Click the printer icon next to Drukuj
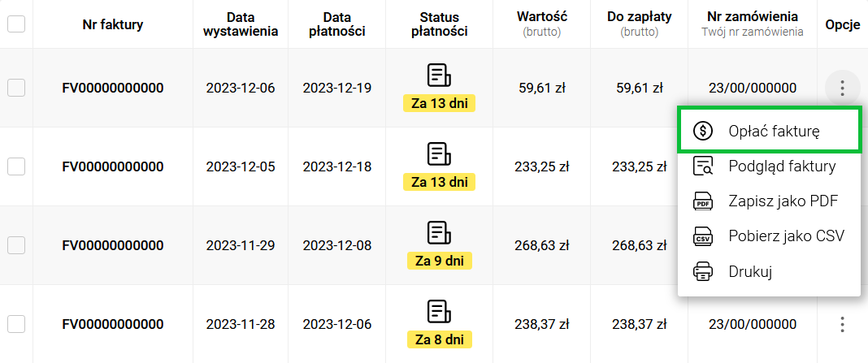 [x=702, y=272]
